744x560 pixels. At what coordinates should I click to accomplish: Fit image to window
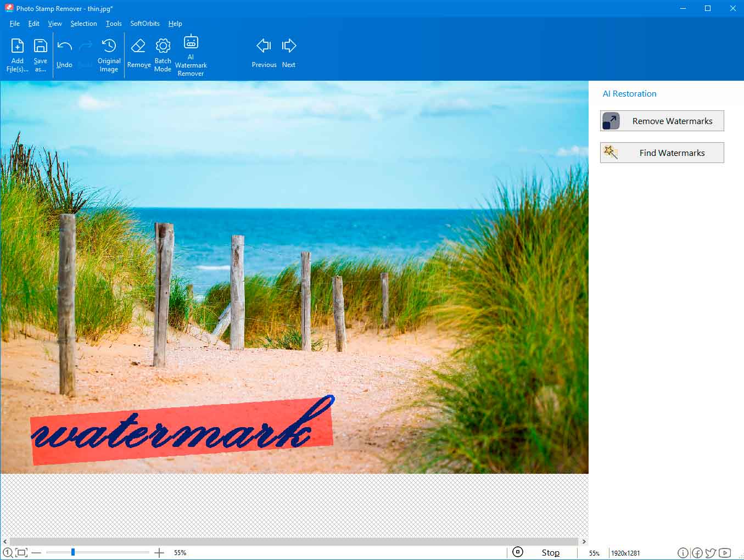tap(21, 552)
